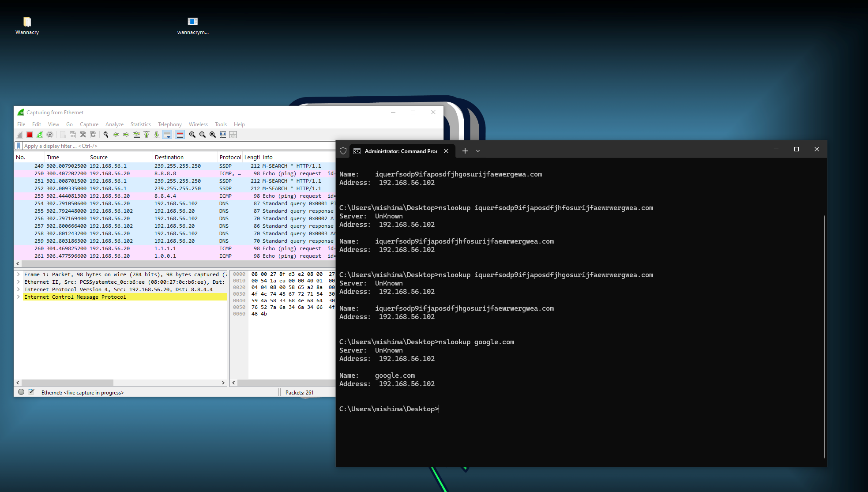Open the terminal profile dropdown chevron

(477, 151)
